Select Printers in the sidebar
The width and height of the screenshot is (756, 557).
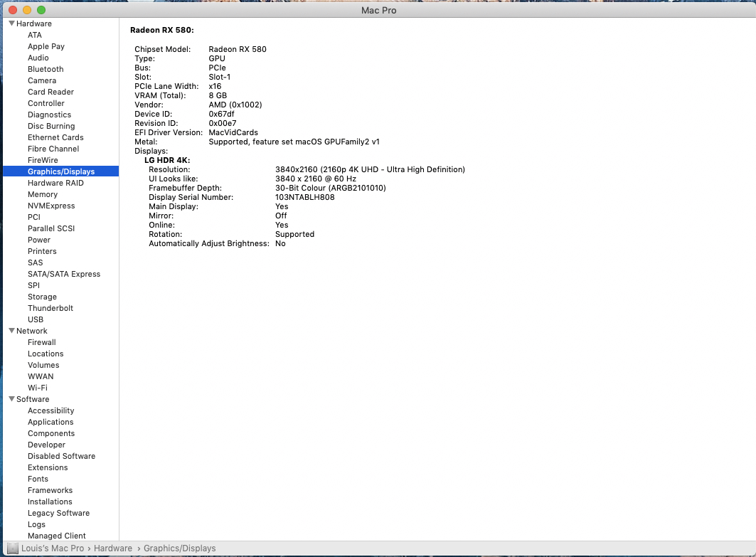click(42, 251)
